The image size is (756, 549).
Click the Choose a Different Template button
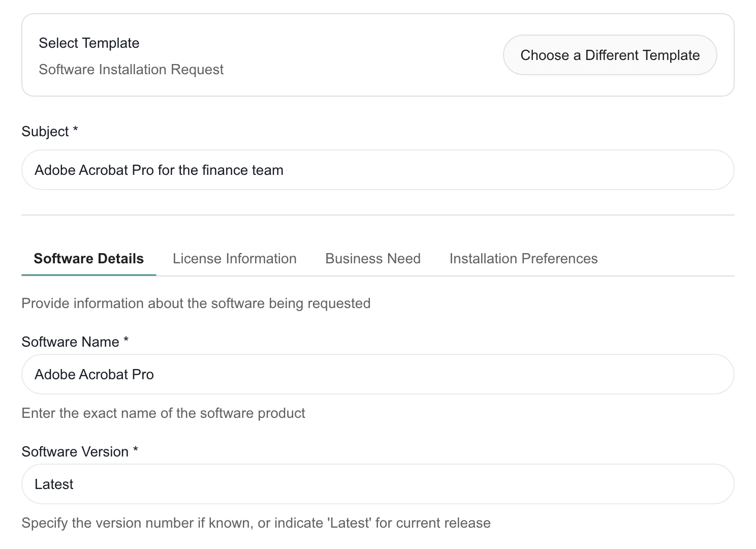[610, 55]
